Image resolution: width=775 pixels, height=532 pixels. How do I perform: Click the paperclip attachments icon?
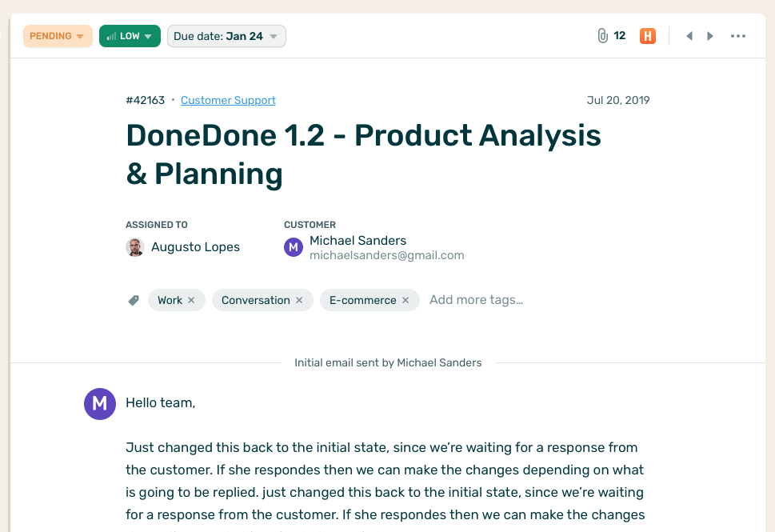tap(602, 36)
